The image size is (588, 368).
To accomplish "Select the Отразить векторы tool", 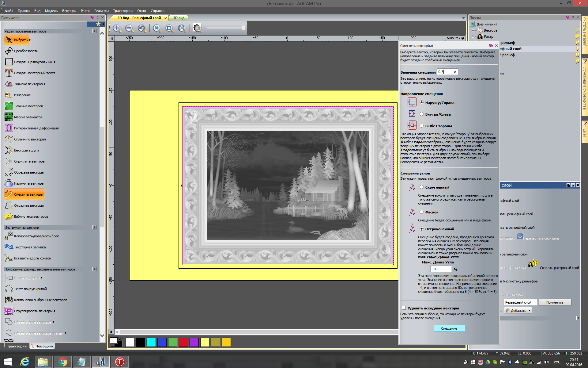I will click(9, 205).
